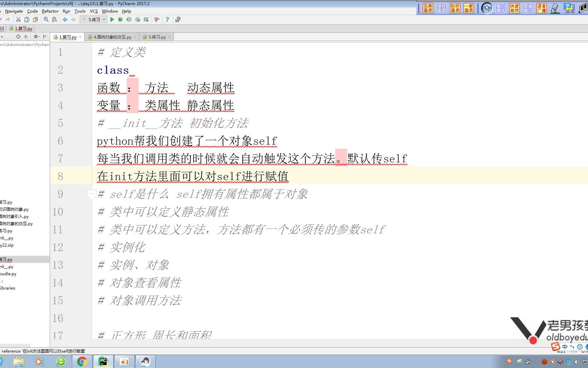Toggle 语音广播 voice broadcast mode

(x=541, y=8)
